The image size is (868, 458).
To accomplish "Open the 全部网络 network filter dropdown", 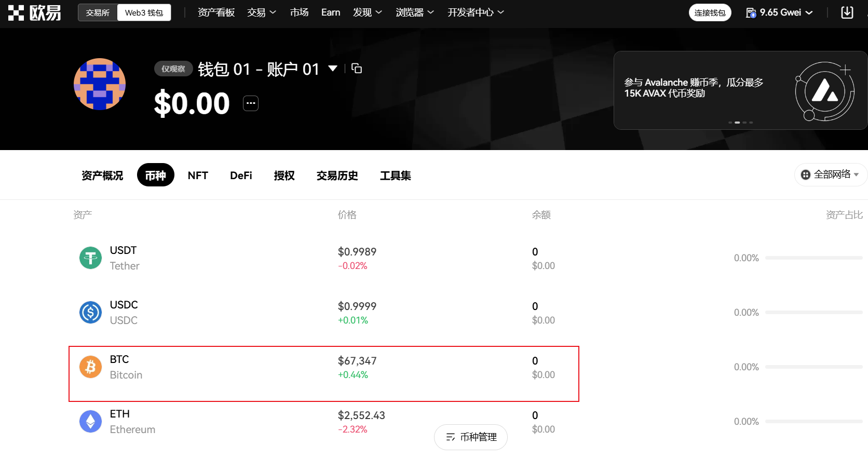I will pyautogui.click(x=831, y=174).
